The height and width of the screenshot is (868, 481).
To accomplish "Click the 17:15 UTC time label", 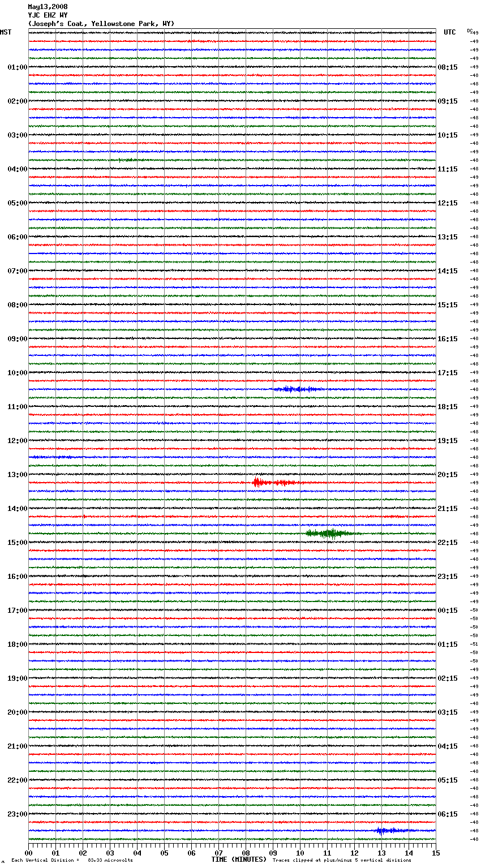I will coord(448,373).
